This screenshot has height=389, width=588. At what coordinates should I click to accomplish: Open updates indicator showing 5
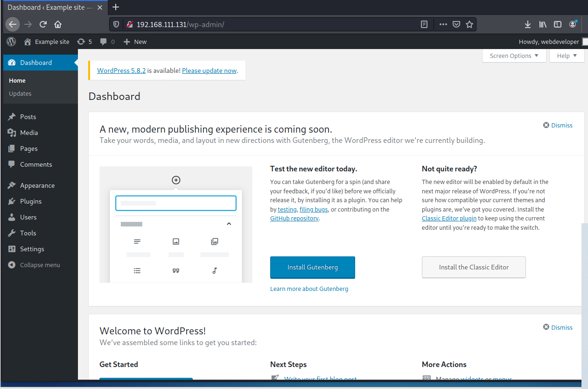(x=84, y=42)
